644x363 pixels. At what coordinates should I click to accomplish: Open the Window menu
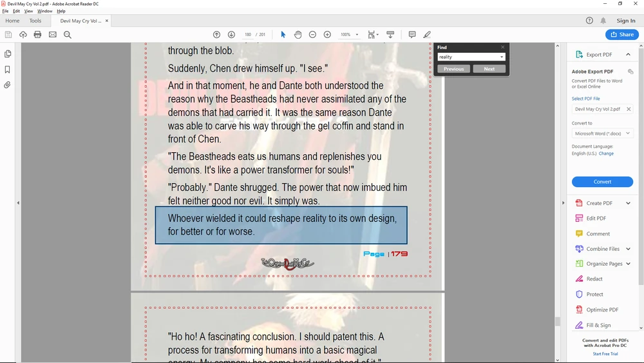pos(45,11)
